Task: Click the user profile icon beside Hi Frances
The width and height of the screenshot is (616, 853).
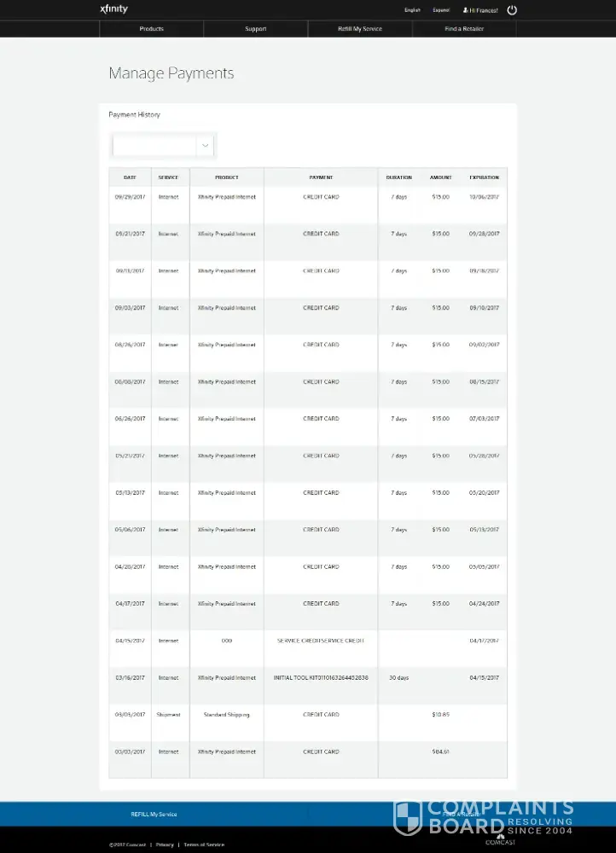Action: tap(465, 10)
